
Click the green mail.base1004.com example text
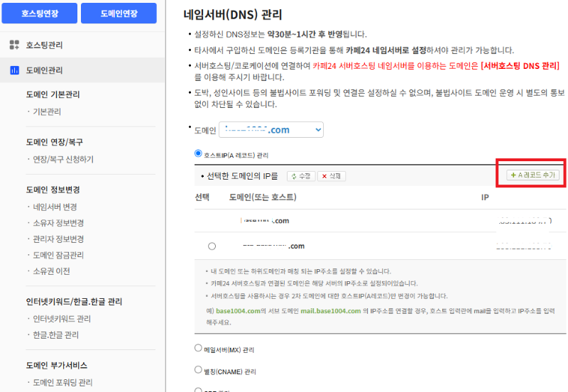(331, 311)
